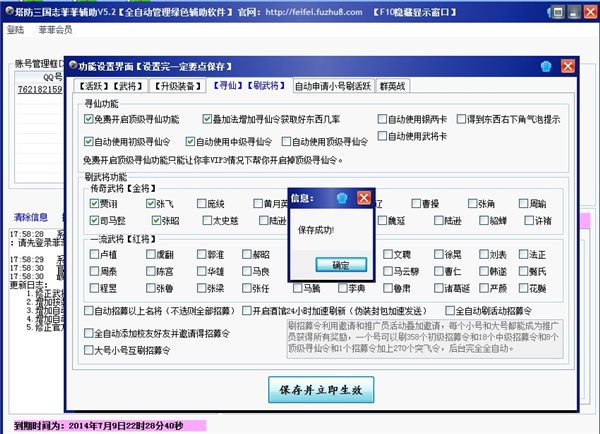Screen dimensions: 600x434
Task: Open 自动申请小号刷活跃 tab
Action: tap(333, 86)
